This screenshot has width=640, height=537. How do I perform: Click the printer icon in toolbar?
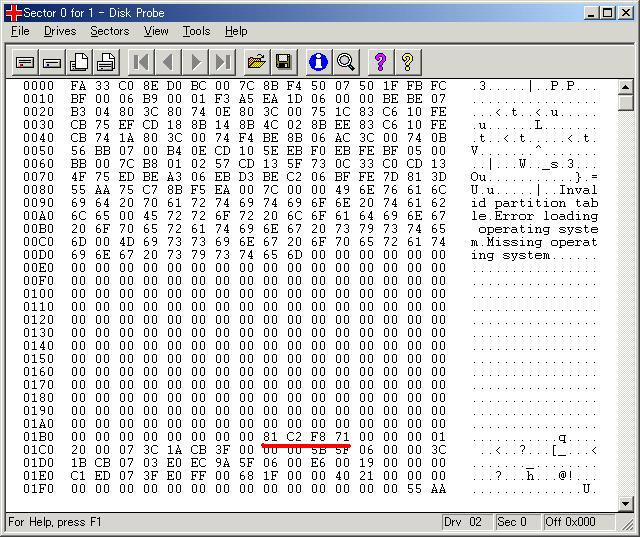click(106, 62)
